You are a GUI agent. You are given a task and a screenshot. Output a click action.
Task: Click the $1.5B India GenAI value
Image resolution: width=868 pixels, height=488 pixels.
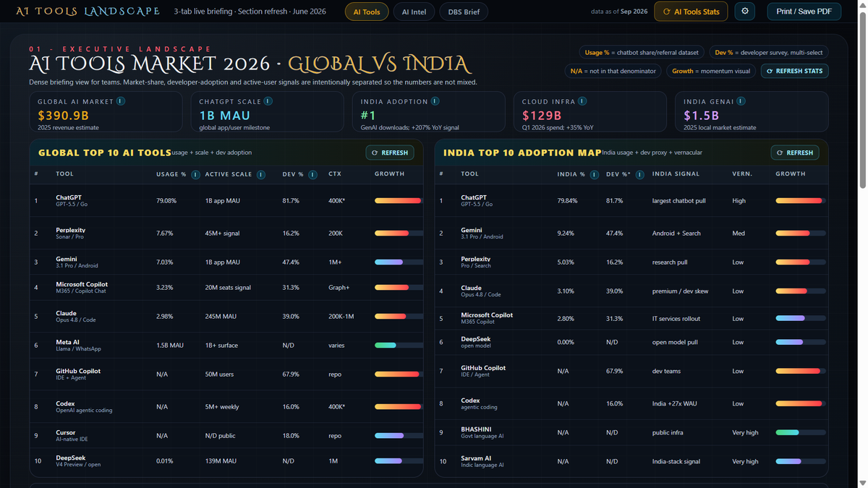(702, 116)
